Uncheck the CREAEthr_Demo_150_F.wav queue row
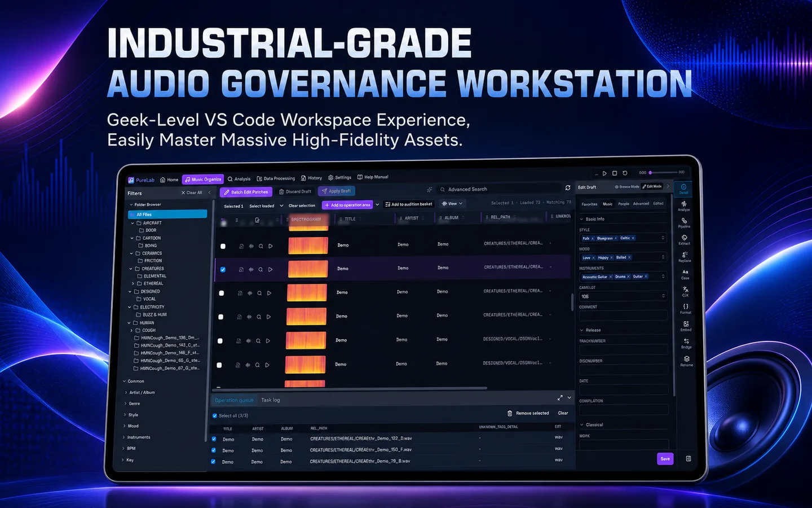Image resolution: width=812 pixels, height=508 pixels. (x=213, y=450)
